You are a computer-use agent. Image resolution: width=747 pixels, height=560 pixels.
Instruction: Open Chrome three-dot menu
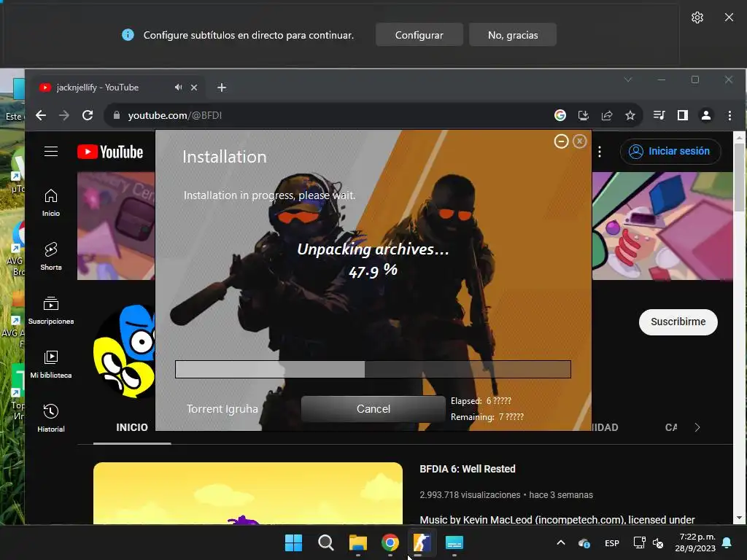click(x=729, y=115)
